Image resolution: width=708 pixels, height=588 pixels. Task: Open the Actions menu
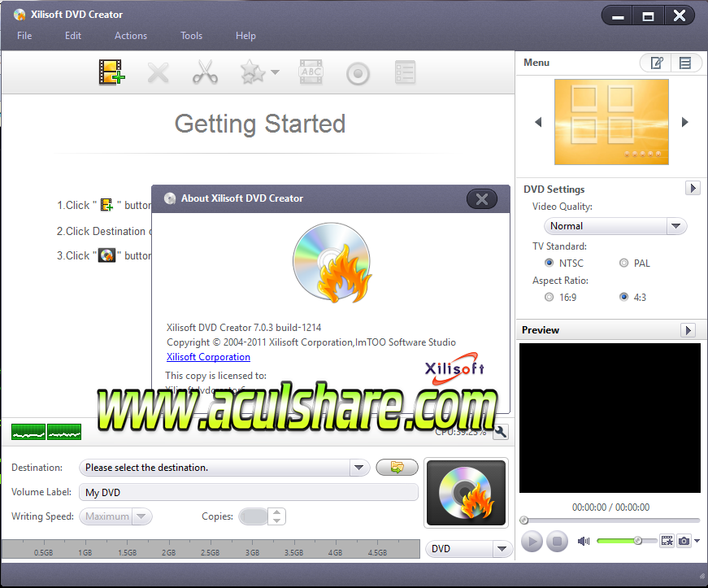[131, 36]
